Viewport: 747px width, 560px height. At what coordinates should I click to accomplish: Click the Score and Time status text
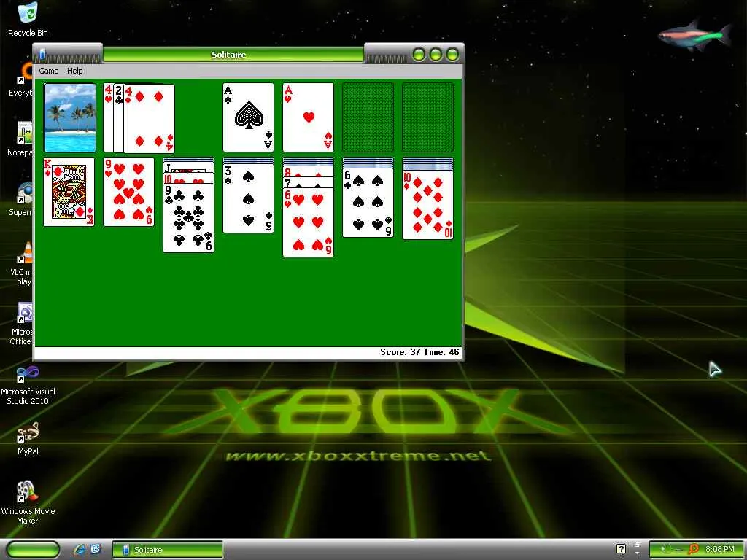pyautogui.click(x=419, y=352)
